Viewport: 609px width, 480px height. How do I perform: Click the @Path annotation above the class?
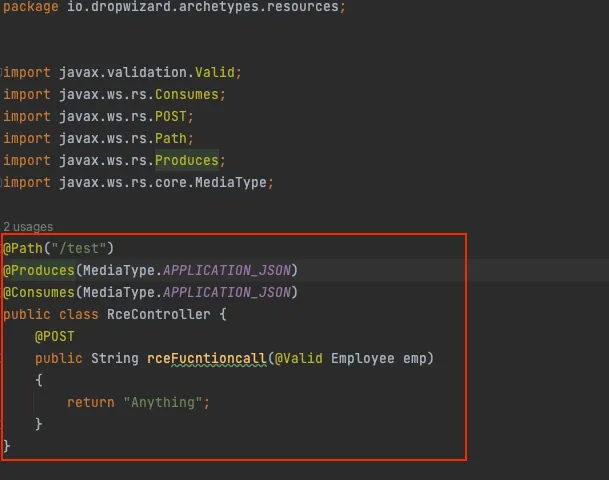(x=23, y=249)
